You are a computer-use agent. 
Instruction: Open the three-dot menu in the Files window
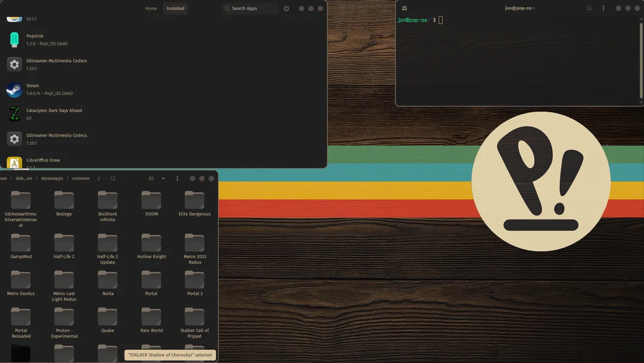pos(177,178)
